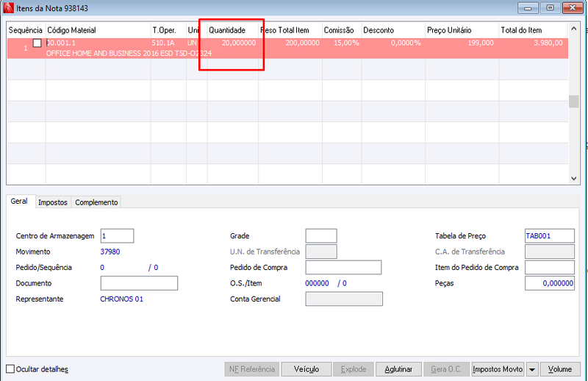Click the Pedido de Compra field

(x=343, y=268)
